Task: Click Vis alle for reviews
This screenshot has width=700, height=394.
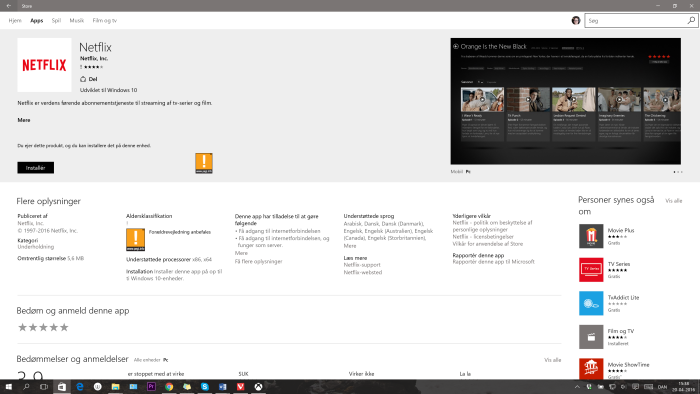Action: click(x=553, y=360)
